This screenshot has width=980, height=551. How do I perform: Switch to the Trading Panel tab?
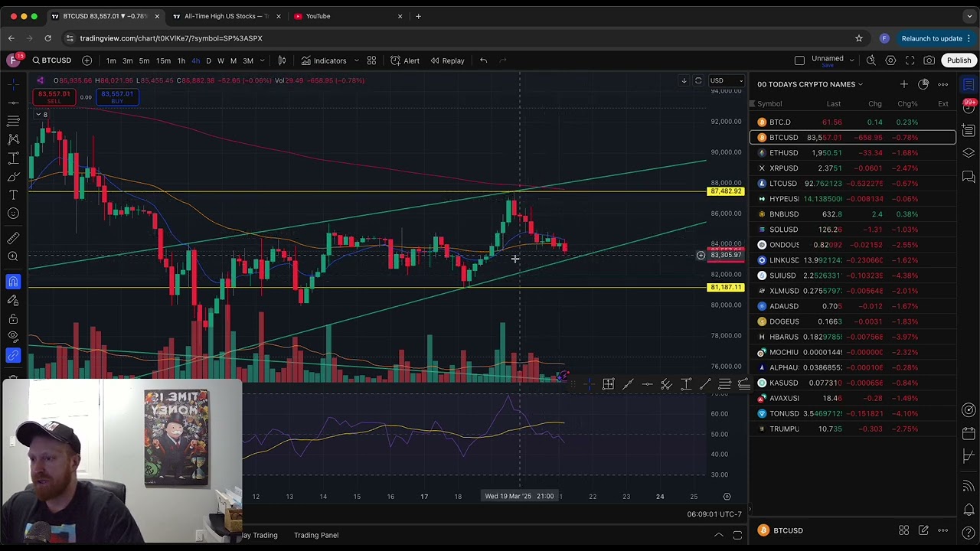[x=316, y=535]
